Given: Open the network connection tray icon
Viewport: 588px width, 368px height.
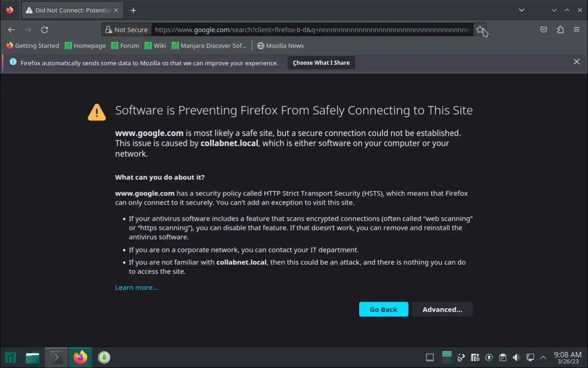Looking at the screenshot, I should click(530, 357).
